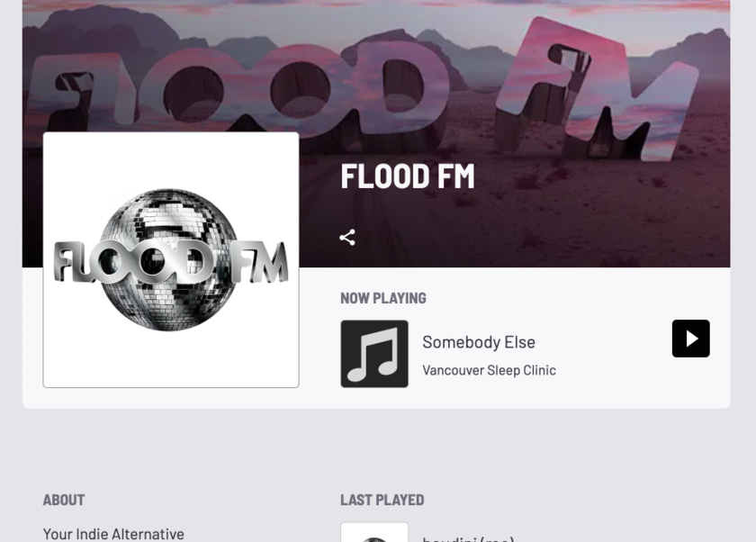Click the share icon under FLOOD FM
This screenshot has height=542, width=756.
click(347, 238)
